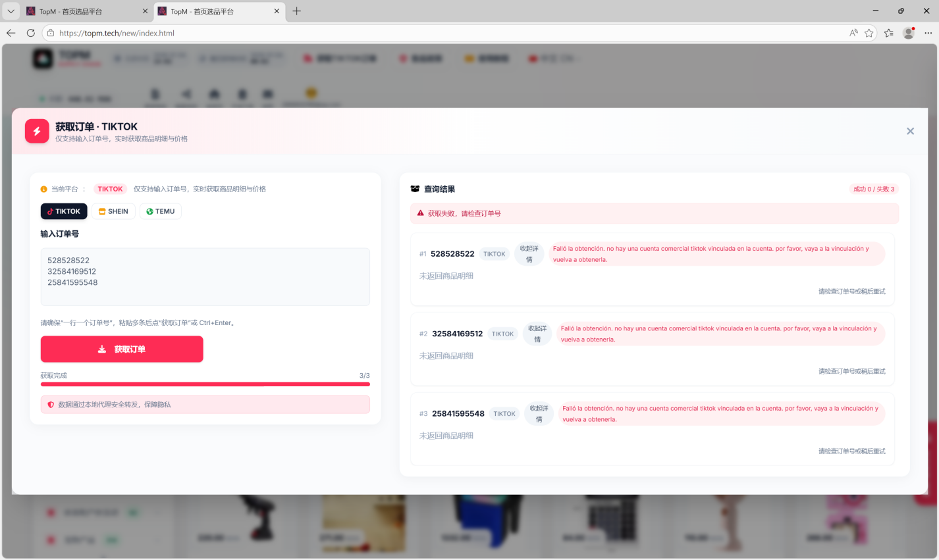Viewport: 939px width, 560px height.
Task: View site information lock icon
Action: point(51,33)
